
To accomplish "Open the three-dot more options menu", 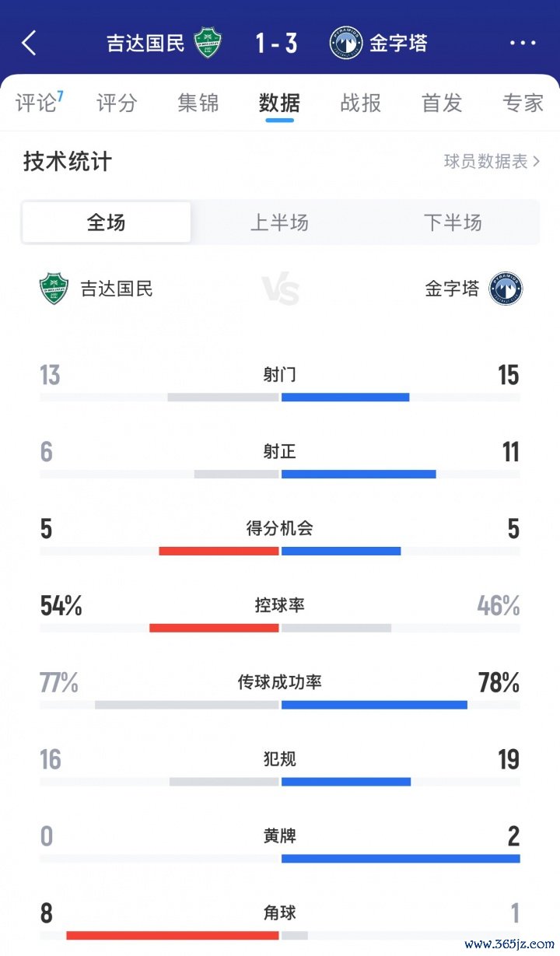I will tap(523, 43).
